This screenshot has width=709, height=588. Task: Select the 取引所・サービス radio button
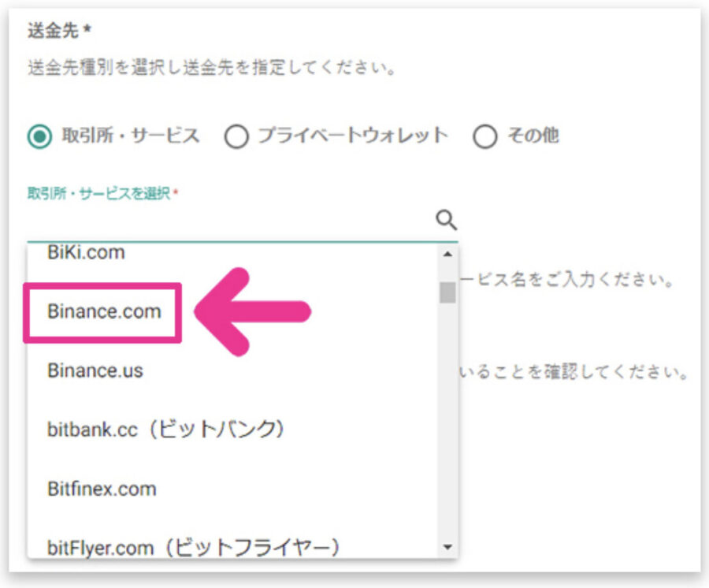[40, 136]
